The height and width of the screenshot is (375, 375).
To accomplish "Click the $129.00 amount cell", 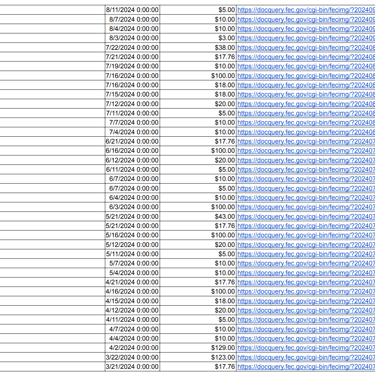I will click(x=198, y=348).
